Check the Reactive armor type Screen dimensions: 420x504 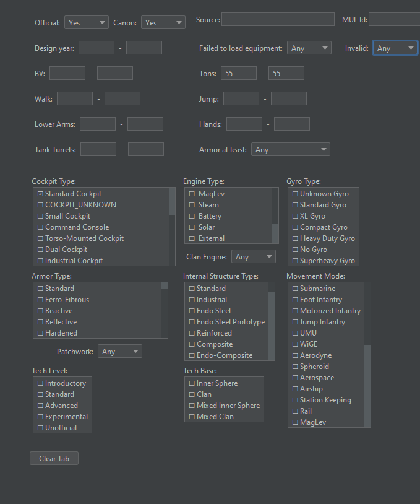point(40,311)
